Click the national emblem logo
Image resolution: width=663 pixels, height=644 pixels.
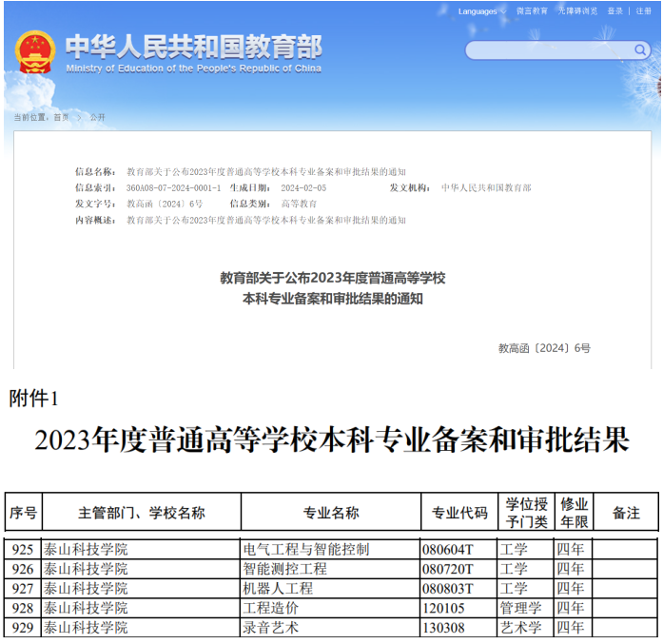click(x=35, y=51)
